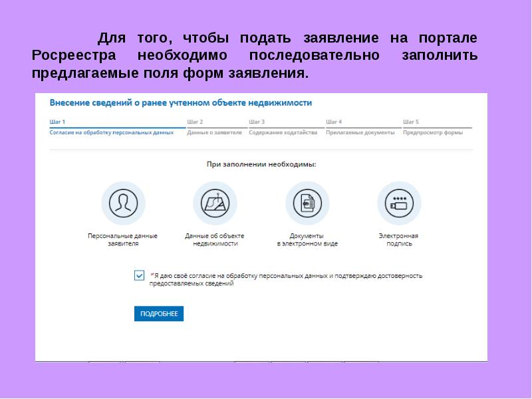Select the Электронная подпись icon
Screen dimensions: 532x399
(398, 203)
